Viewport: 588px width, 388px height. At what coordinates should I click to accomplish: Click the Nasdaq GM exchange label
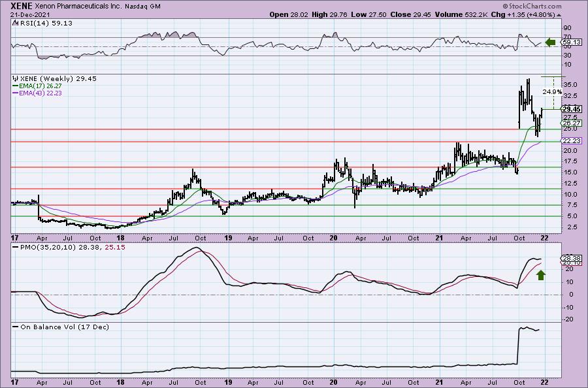pyautogui.click(x=143, y=7)
